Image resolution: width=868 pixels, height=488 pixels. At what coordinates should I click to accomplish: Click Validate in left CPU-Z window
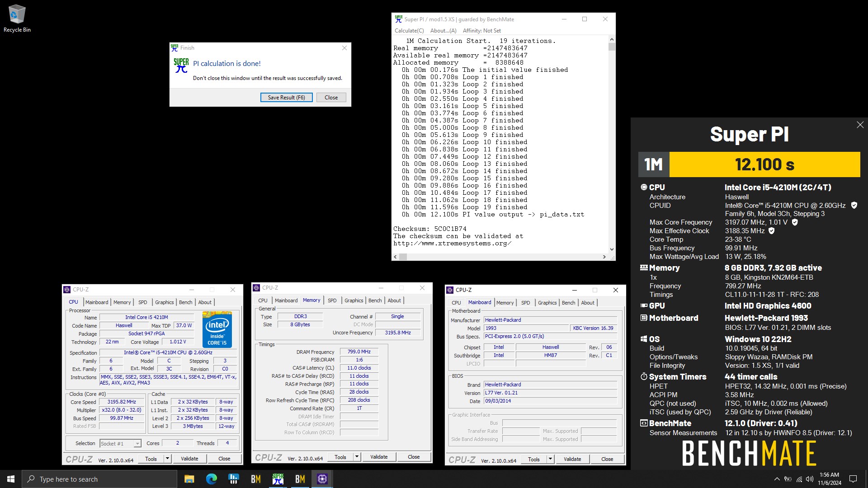[x=189, y=459]
